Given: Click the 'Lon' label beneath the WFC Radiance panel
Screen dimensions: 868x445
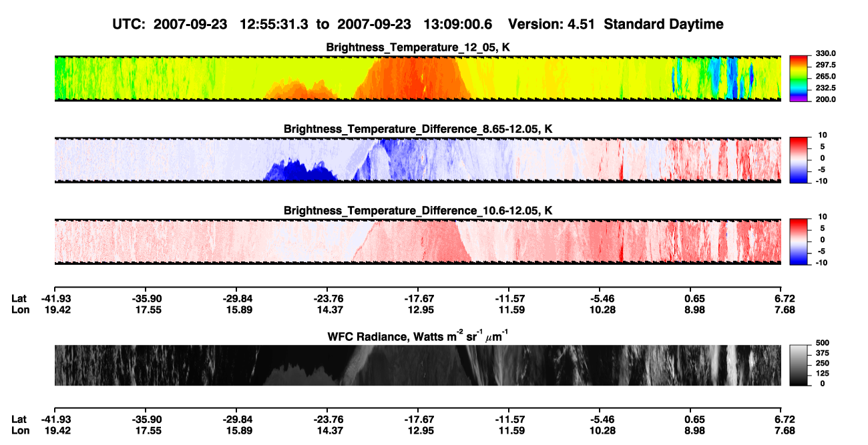Looking at the screenshot, I should pos(19,430).
